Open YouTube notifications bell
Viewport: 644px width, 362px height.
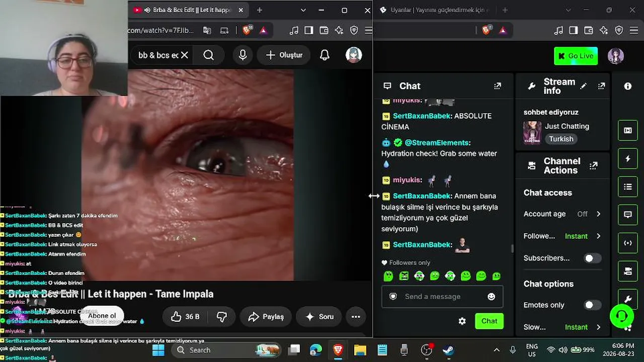pyautogui.click(x=325, y=55)
